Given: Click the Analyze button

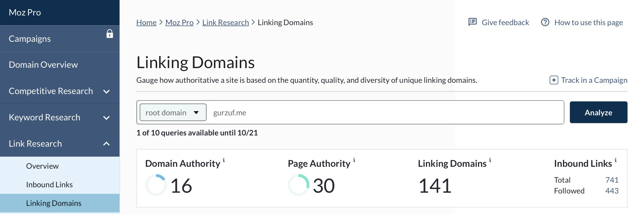Looking at the screenshot, I should point(598,112).
